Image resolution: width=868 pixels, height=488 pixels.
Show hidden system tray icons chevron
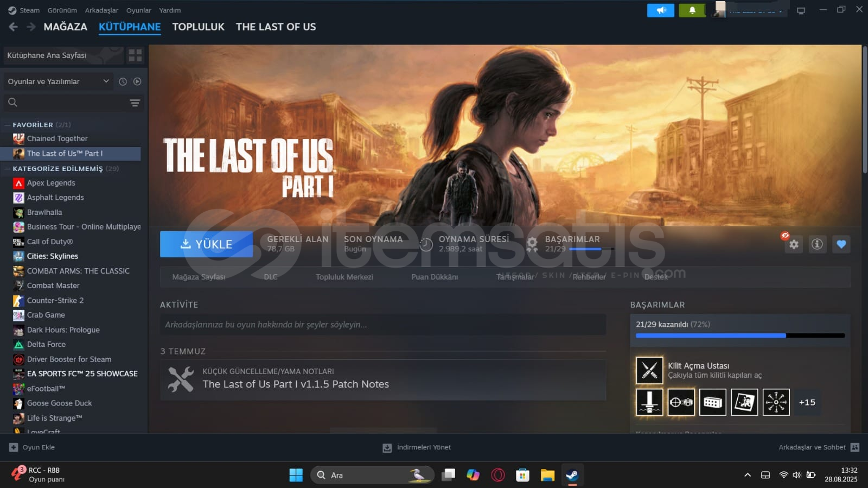(748, 475)
